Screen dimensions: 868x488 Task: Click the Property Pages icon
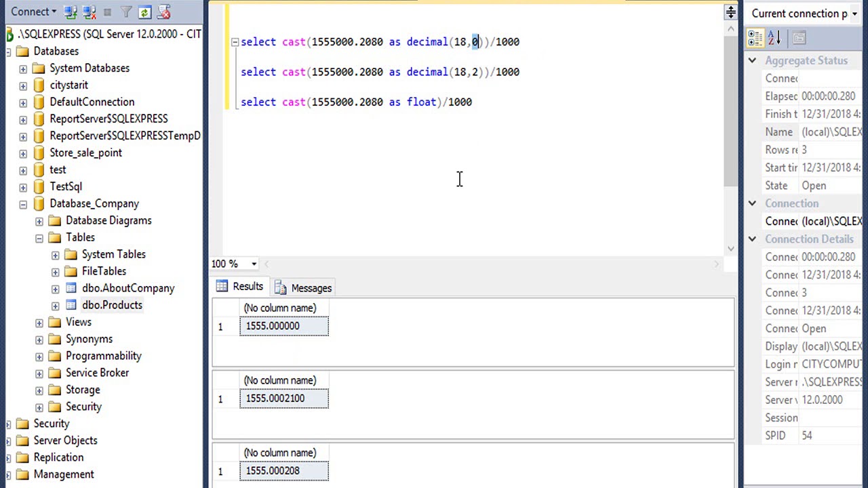pyautogui.click(x=799, y=38)
